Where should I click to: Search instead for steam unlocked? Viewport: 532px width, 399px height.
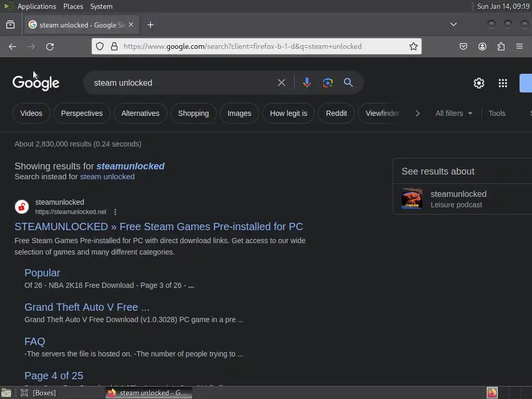click(x=107, y=177)
